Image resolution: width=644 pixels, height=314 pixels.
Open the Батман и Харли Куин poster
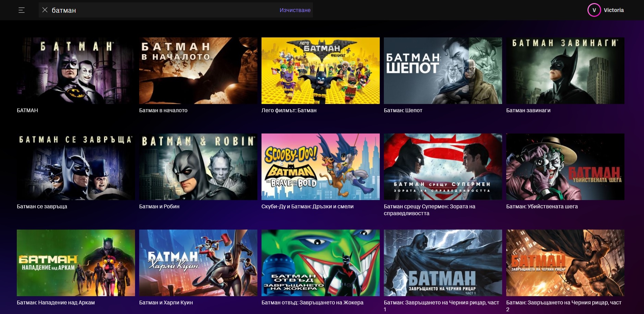(198, 263)
